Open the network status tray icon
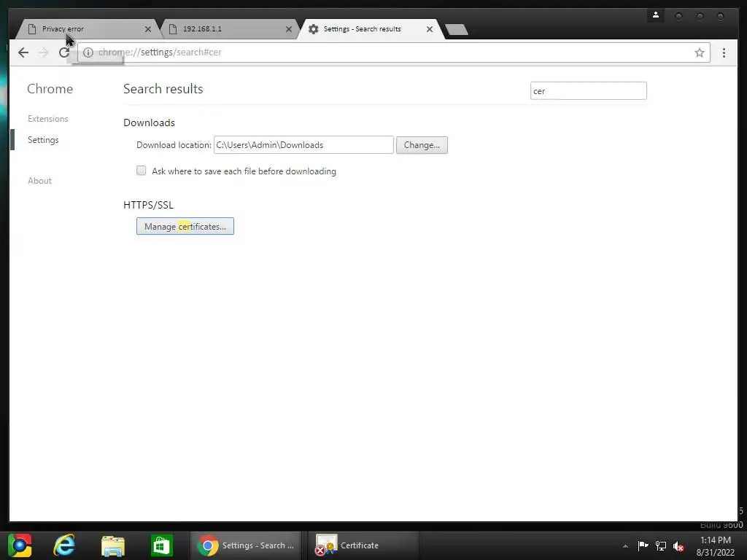 tap(661, 545)
